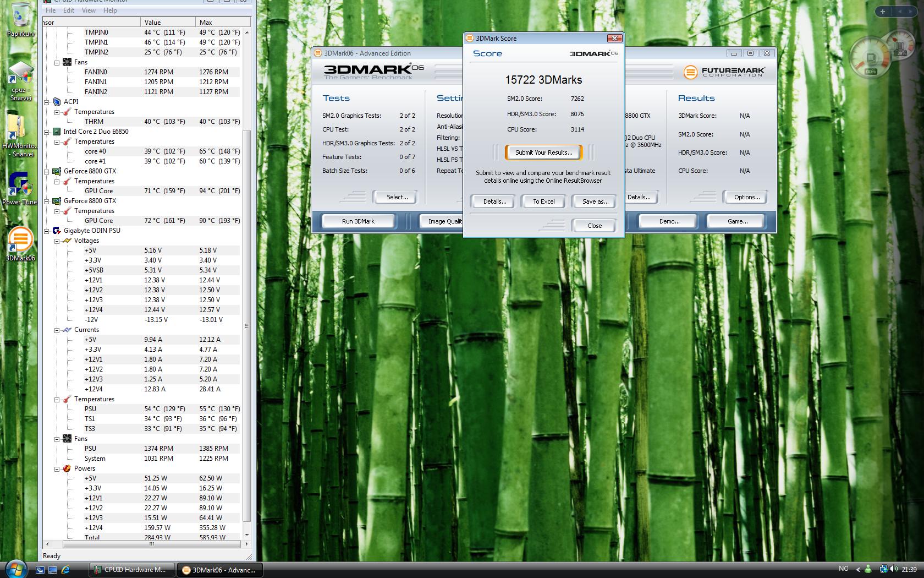Collapse the Powers node

pyautogui.click(x=57, y=469)
